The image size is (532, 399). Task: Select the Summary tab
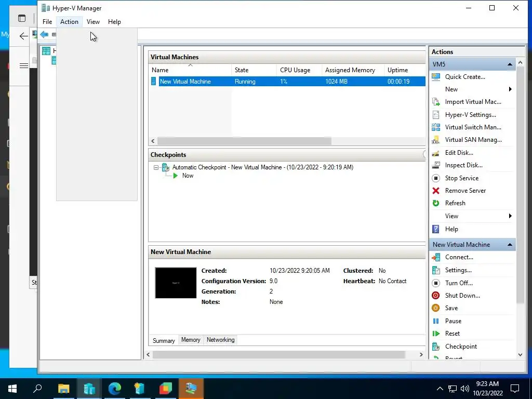point(164,341)
